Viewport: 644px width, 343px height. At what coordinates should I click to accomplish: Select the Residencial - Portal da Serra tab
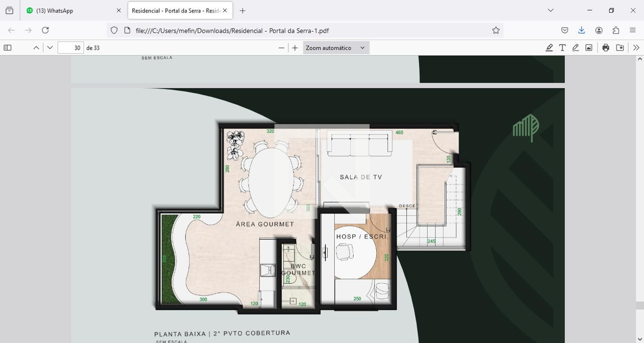[180, 10]
